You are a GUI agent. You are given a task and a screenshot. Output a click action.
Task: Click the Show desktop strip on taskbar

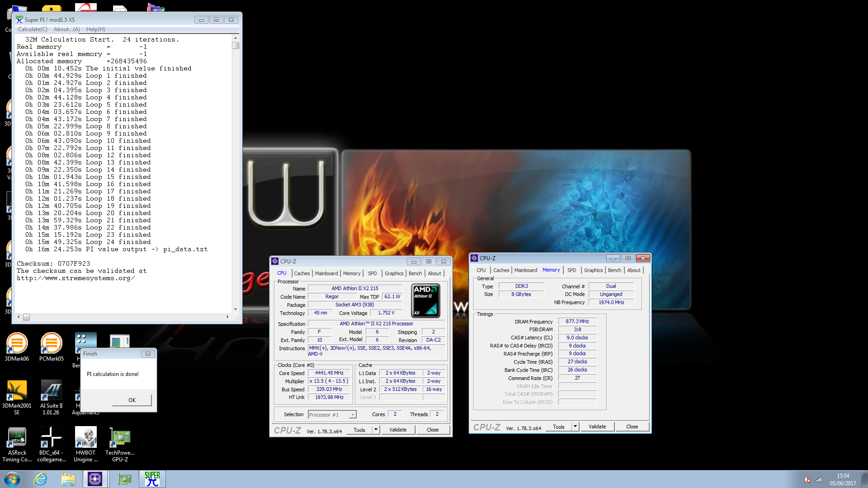(x=864, y=479)
